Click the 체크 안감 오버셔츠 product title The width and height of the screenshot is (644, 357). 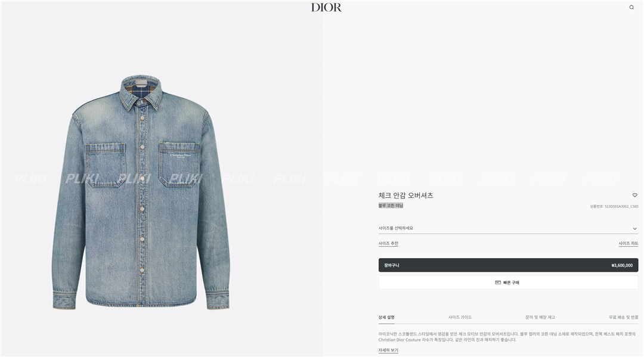pos(406,195)
